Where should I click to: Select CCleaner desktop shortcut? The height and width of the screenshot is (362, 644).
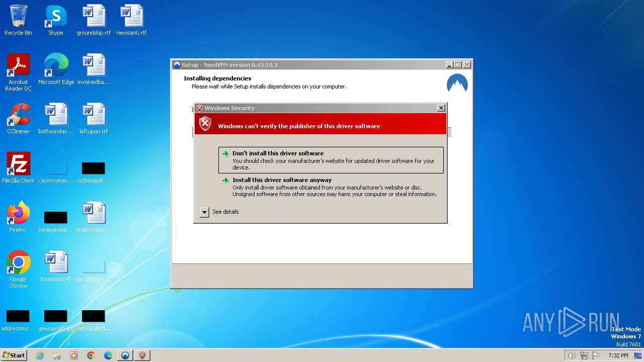click(18, 119)
